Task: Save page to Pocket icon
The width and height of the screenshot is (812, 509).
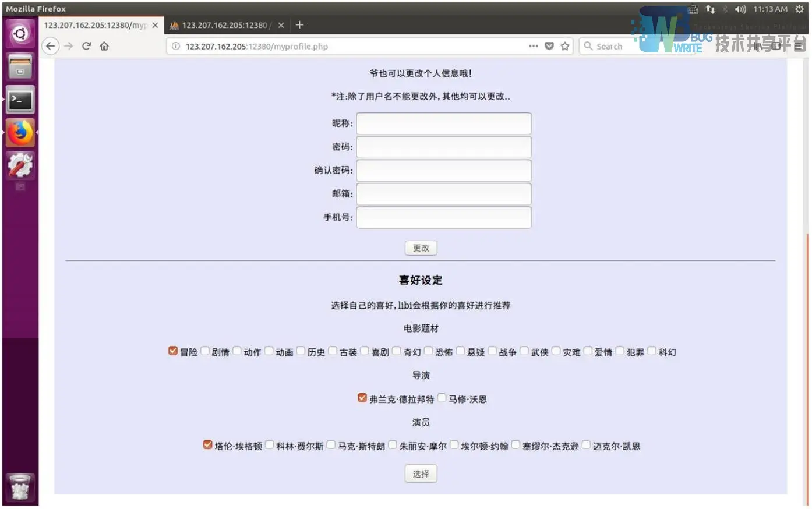Action: (549, 46)
